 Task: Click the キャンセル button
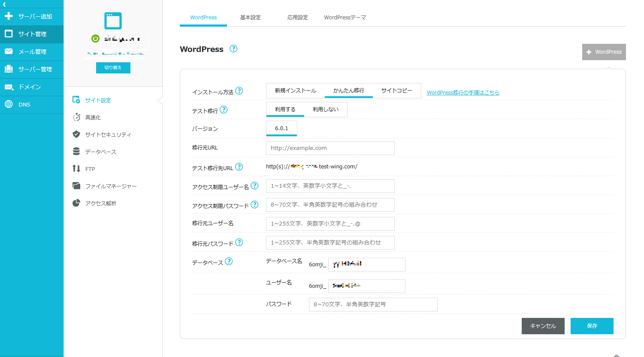pyautogui.click(x=543, y=326)
